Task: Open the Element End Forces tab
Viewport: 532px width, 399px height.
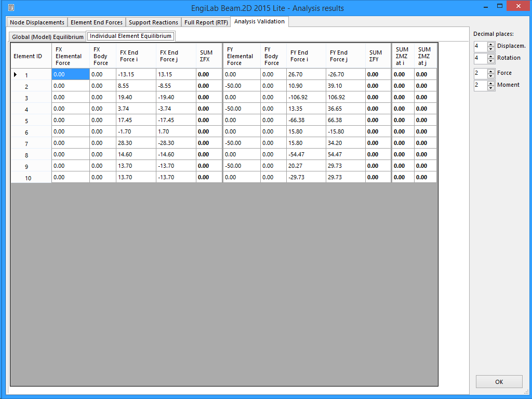Action: pyautogui.click(x=97, y=22)
